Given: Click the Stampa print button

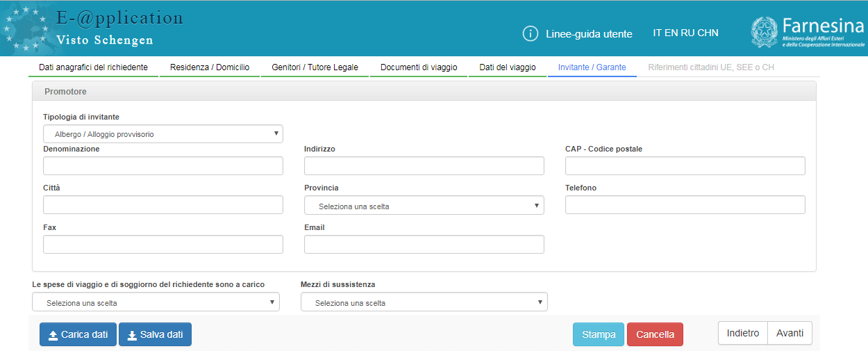Looking at the screenshot, I should [599, 334].
